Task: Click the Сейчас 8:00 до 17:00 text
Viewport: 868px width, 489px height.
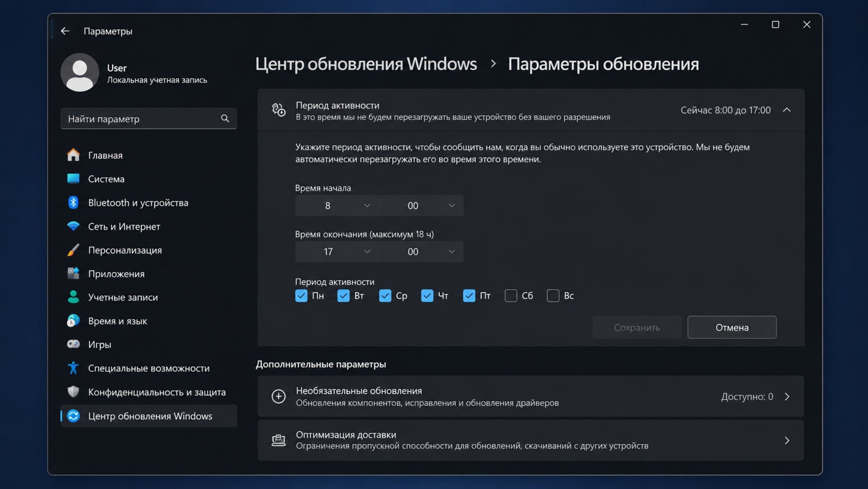Action: (726, 110)
